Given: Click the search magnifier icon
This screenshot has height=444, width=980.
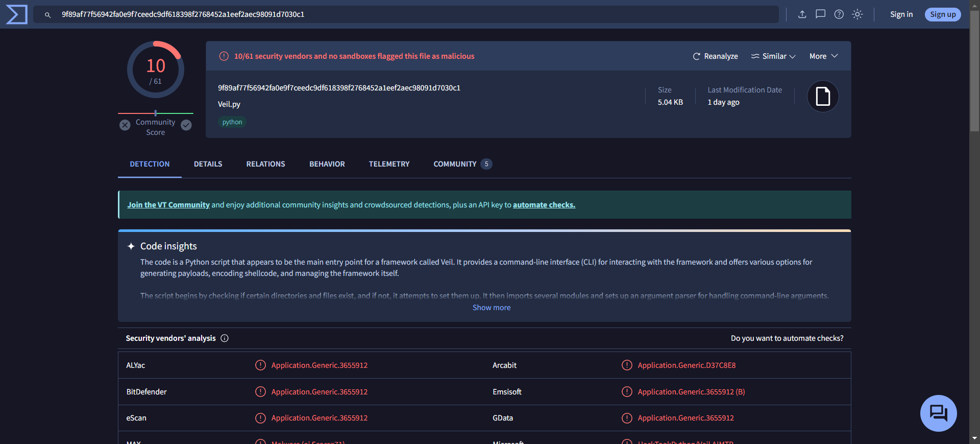Looking at the screenshot, I should (x=47, y=15).
